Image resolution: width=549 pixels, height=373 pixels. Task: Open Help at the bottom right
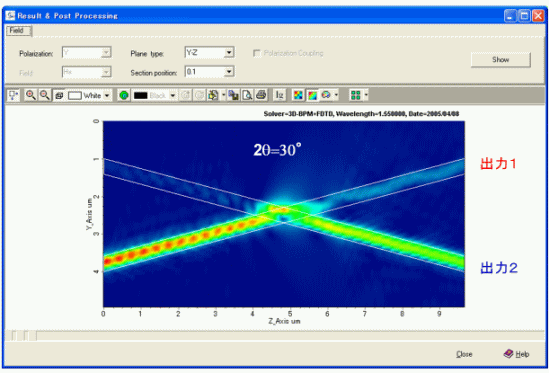click(517, 354)
